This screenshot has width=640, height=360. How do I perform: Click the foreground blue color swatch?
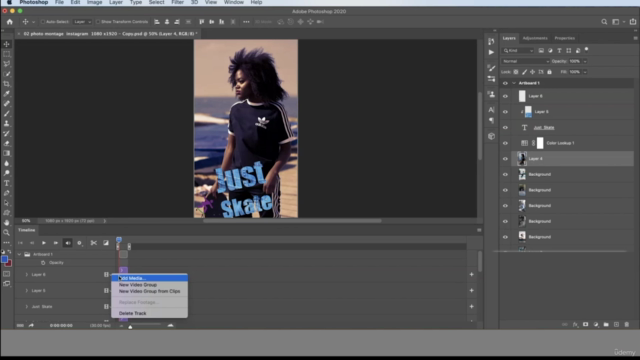(4, 259)
